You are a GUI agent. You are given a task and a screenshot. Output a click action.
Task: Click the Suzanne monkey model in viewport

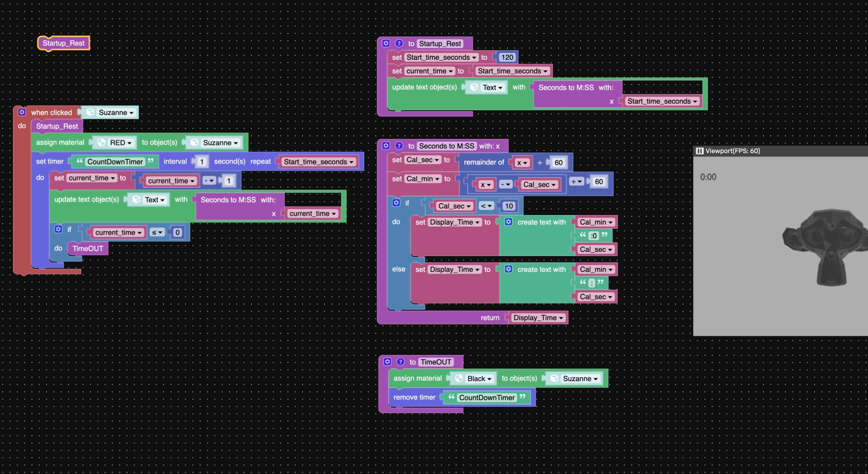click(x=826, y=248)
